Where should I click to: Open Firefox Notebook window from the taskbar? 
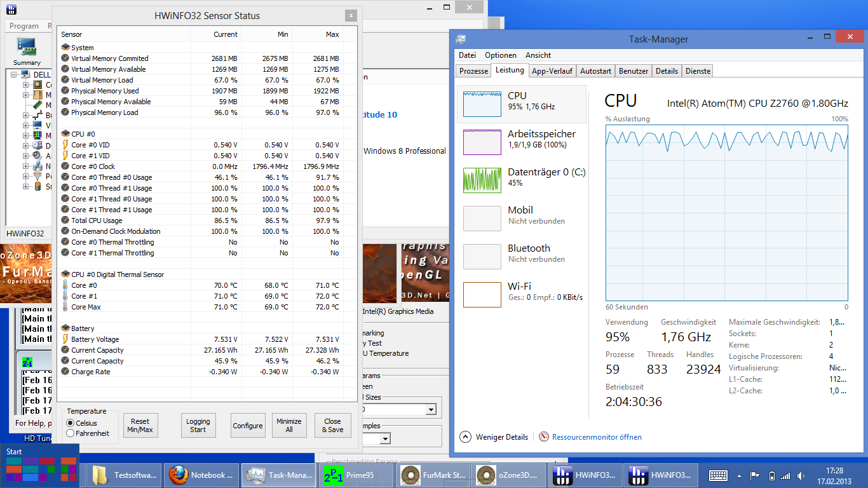pyautogui.click(x=201, y=475)
